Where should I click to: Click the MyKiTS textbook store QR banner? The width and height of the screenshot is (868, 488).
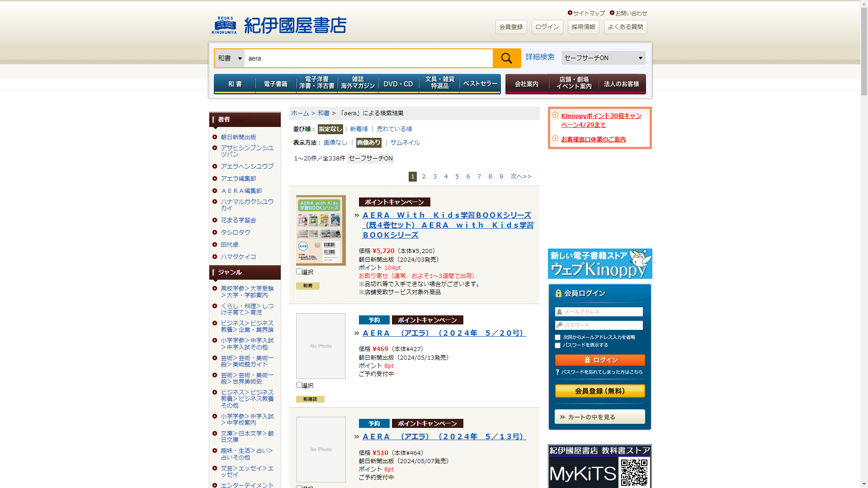pos(599,466)
